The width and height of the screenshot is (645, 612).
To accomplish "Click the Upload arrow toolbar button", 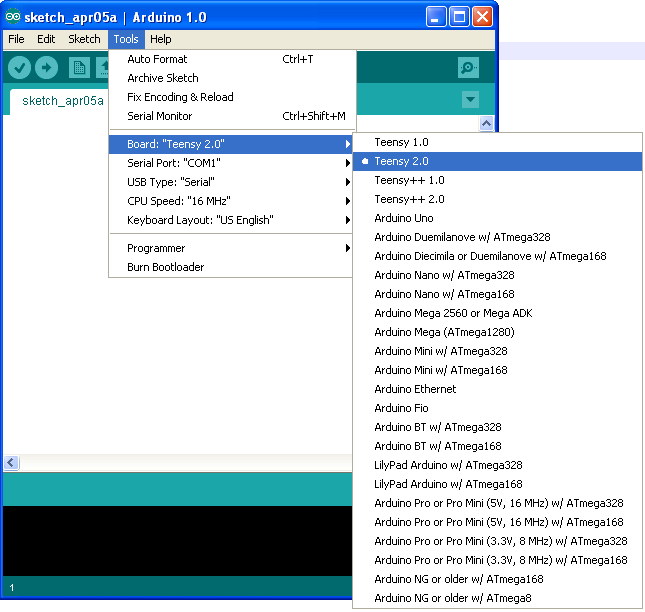I will pyautogui.click(x=46, y=67).
